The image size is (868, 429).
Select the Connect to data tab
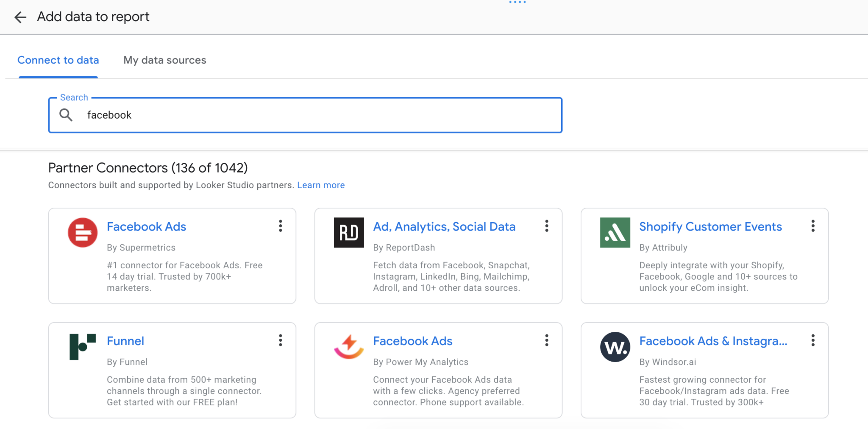tap(58, 60)
